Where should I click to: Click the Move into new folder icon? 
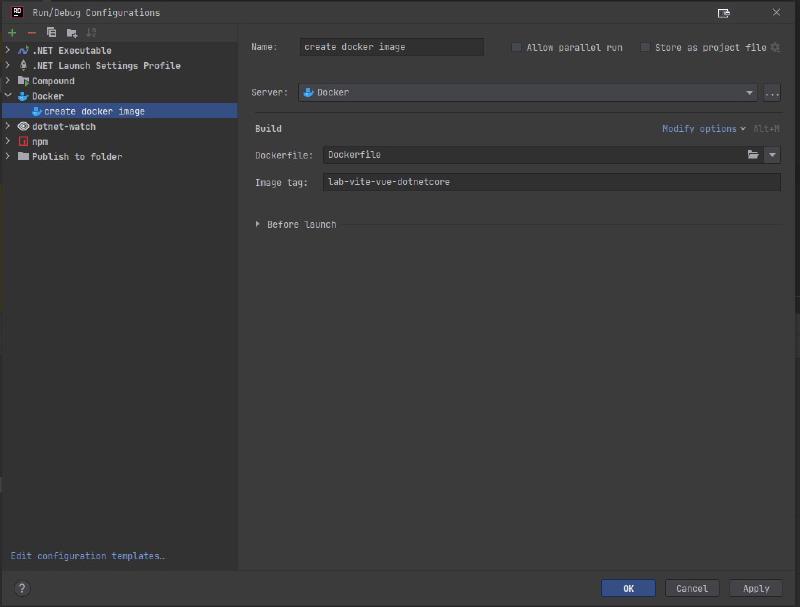pos(71,33)
